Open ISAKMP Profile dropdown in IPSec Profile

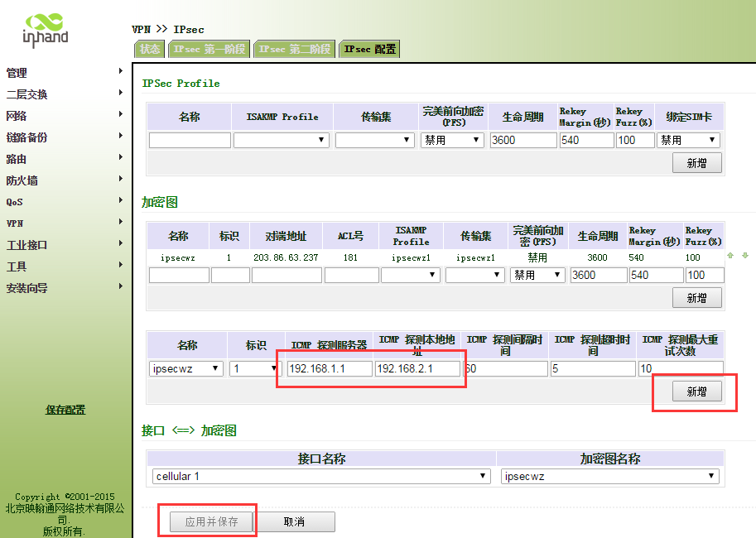click(x=282, y=140)
